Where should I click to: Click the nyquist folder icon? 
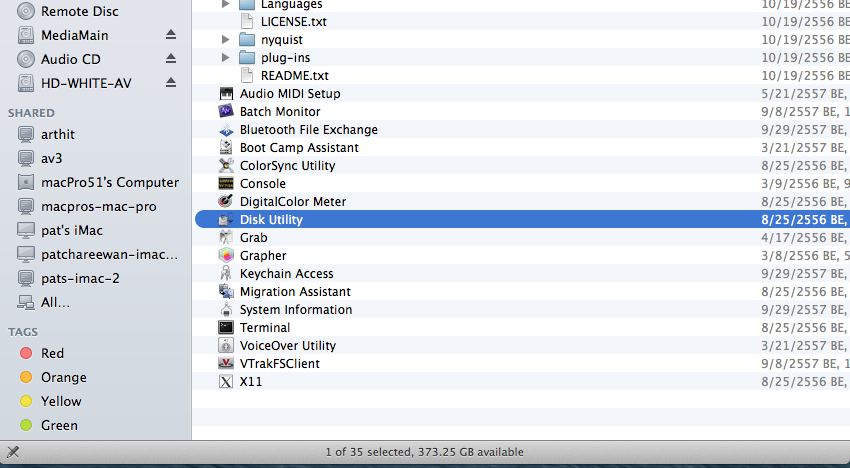coord(247,40)
